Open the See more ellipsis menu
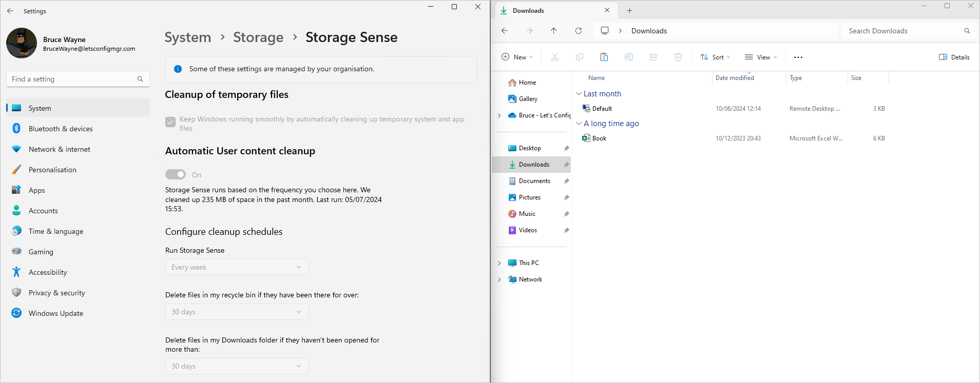This screenshot has height=383, width=980. tap(798, 57)
